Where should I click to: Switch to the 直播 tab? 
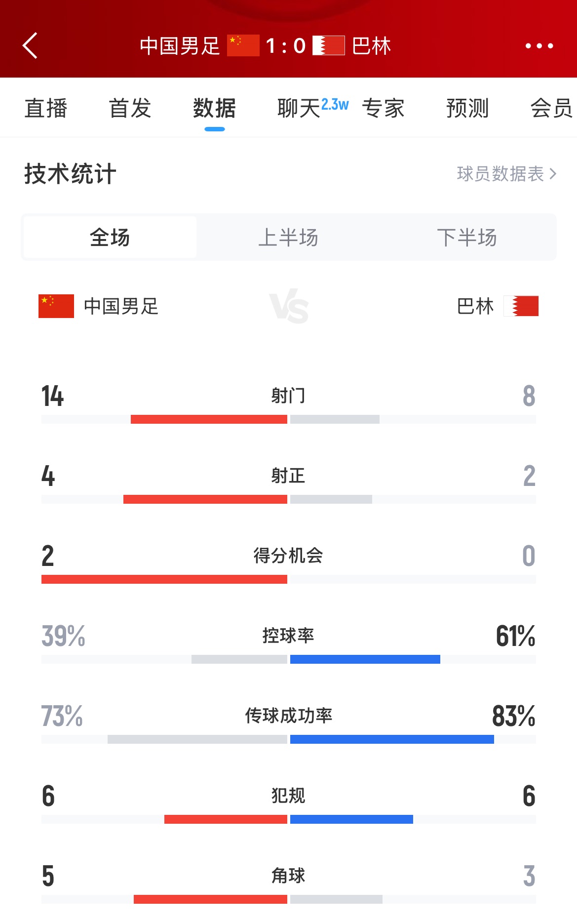pyautogui.click(x=46, y=108)
